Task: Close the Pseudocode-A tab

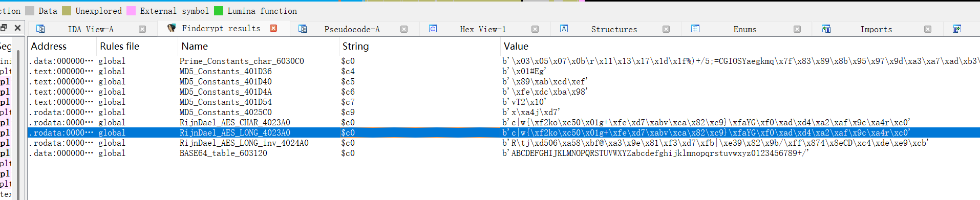Action: click(x=404, y=29)
